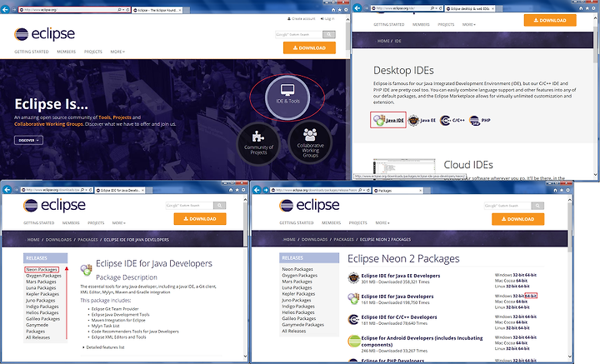Click eclipse logo in Java Developers package window
600x364 pixels.
pos(54,206)
